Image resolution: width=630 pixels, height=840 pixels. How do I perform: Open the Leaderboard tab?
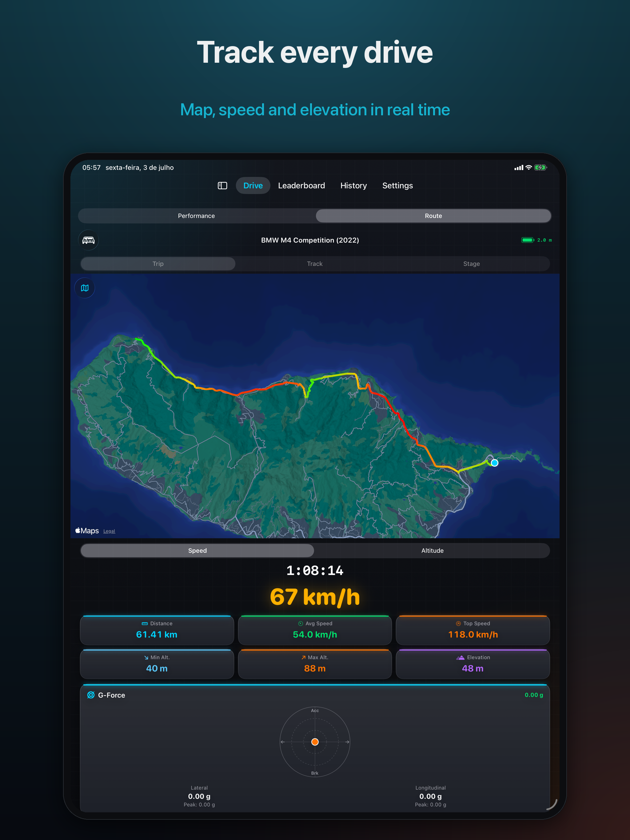(301, 185)
